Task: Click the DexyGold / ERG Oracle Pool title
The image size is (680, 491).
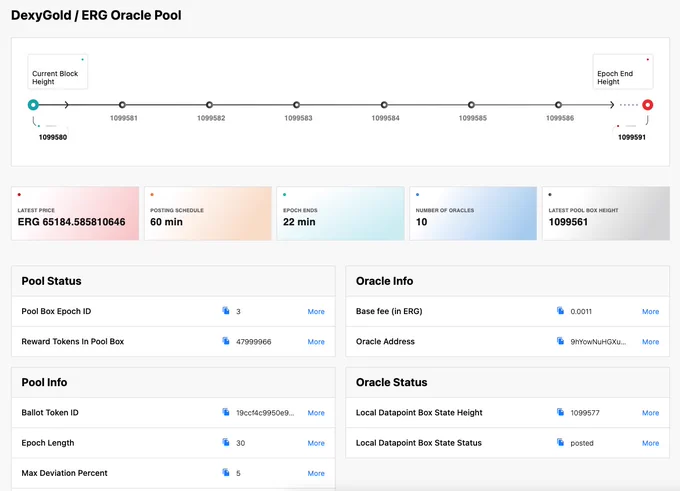Action: coord(96,15)
